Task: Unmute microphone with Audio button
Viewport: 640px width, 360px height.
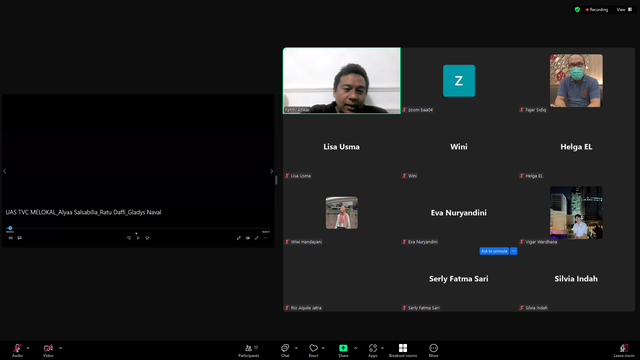Action: coord(17,350)
